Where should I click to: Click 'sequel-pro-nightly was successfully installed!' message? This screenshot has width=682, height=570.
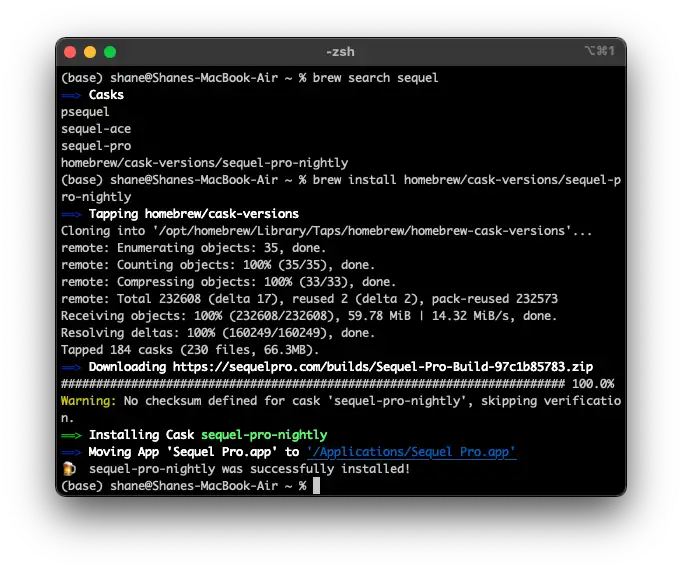249,469
